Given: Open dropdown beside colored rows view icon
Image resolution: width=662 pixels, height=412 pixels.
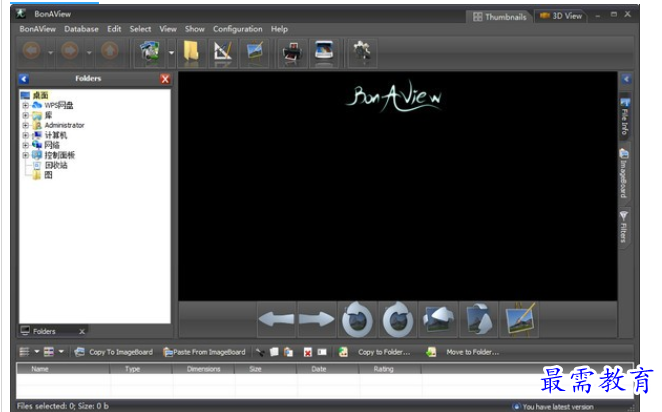Looking at the screenshot, I should [61, 352].
